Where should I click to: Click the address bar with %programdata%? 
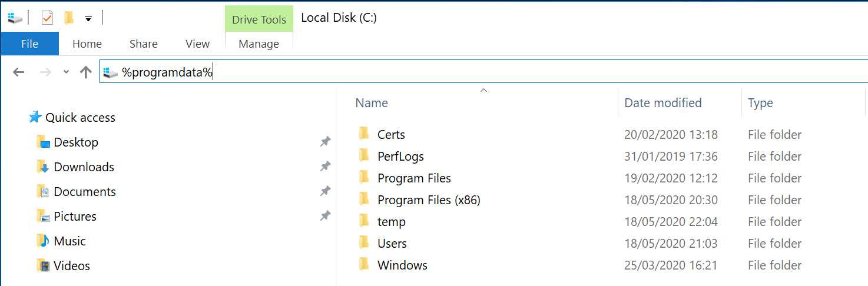click(x=471, y=72)
